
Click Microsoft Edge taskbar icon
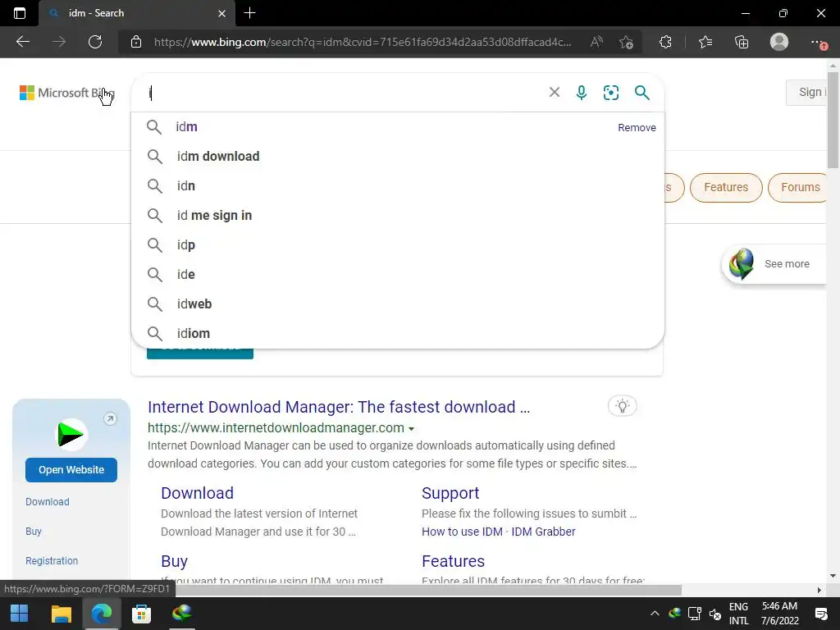coord(101,613)
